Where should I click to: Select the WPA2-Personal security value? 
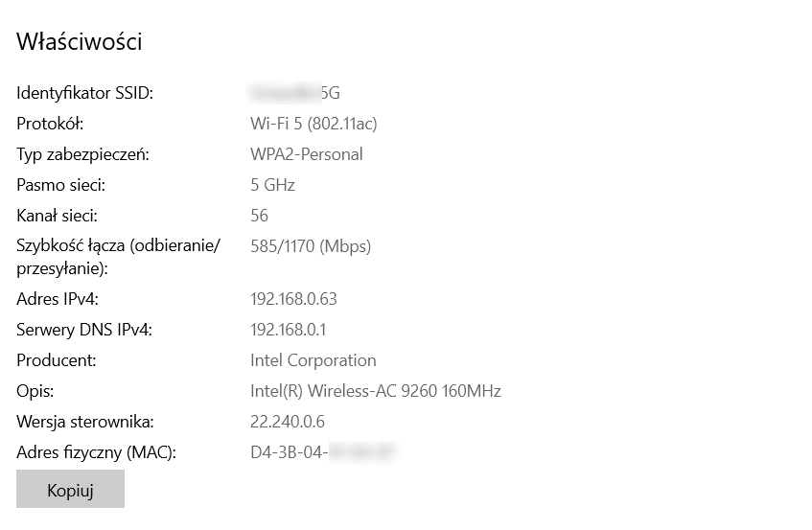click(307, 154)
